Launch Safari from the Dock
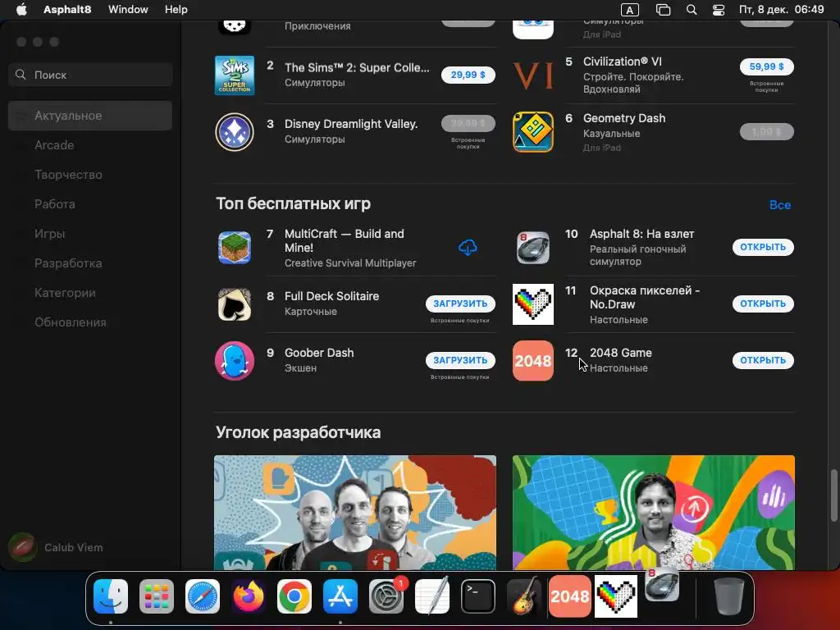This screenshot has height=630, width=840. coord(203,596)
